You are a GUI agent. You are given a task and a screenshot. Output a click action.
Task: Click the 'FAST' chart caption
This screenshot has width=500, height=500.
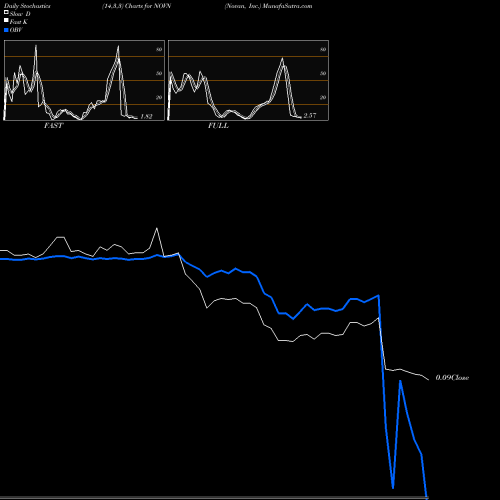coord(53,126)
